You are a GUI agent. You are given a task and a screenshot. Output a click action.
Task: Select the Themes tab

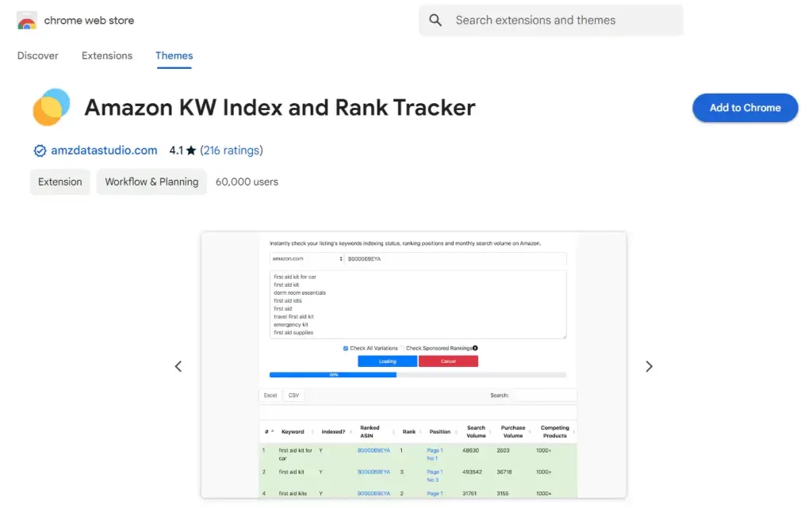click(x=174, y=55)
